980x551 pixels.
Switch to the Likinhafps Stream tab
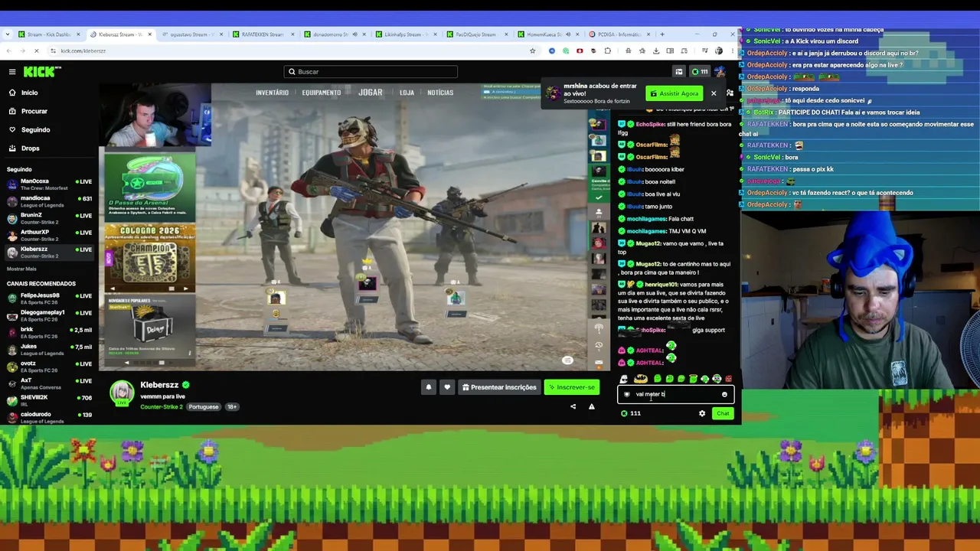[404, 34]
